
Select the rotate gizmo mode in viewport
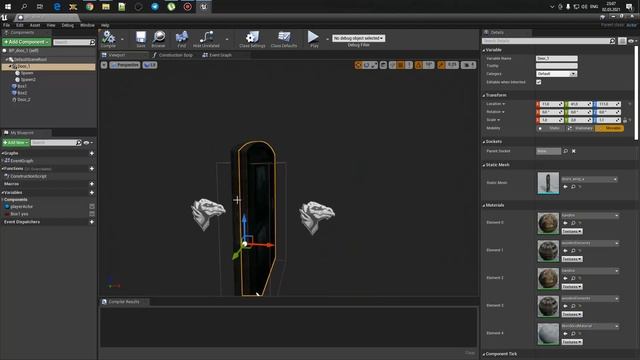tap(366, 65)
